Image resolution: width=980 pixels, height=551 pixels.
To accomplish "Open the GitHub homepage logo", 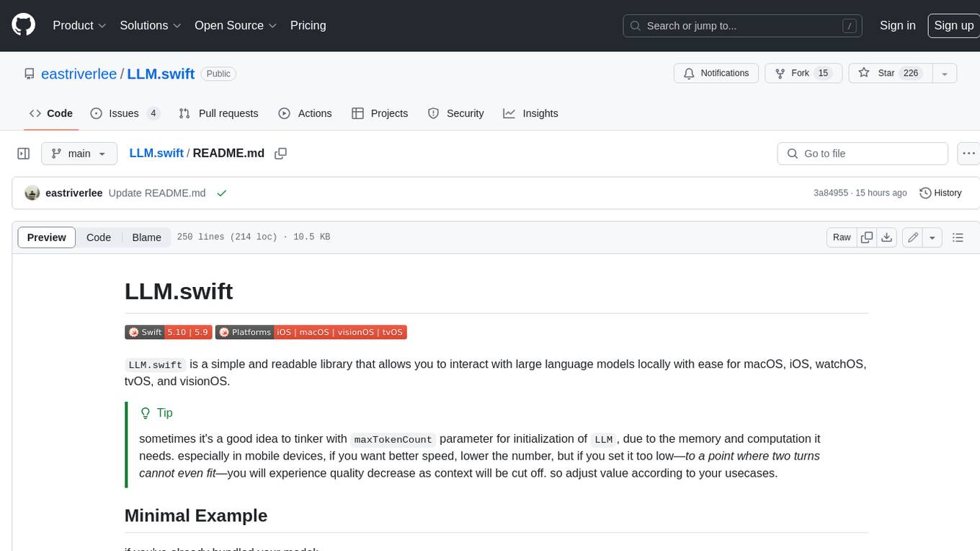I will tap(23, 25).
